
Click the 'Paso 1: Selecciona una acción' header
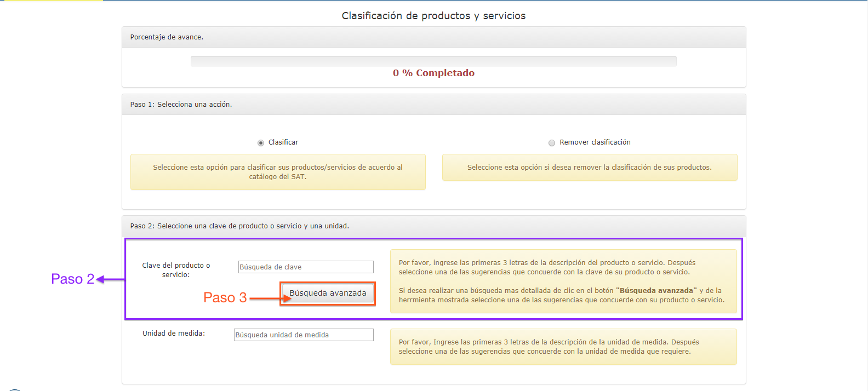(181, 105)
